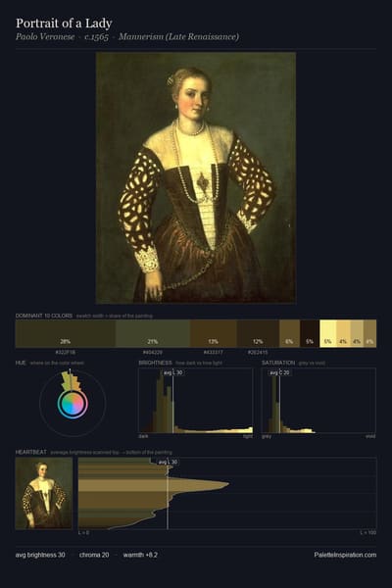Click the 'L = 0' axis label
This screenshot has height=588, width=392.
pos(83,532)
